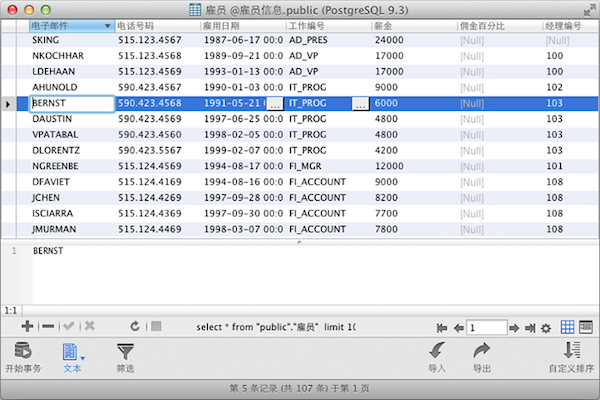Viewport: 600px width, 400px height.
Task: Click hire date 1999-02-07 cell
Action: (x=243, y=150)
